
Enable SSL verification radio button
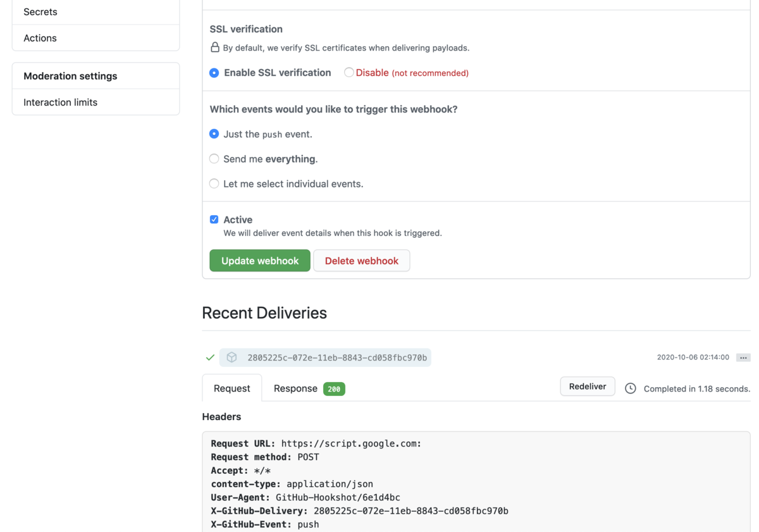coord(214,73)
